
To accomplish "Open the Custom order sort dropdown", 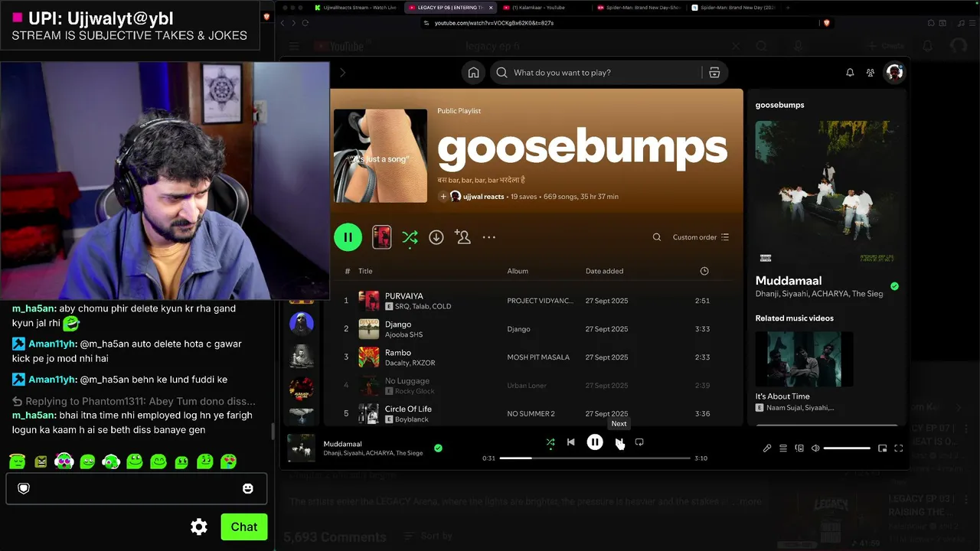I will [701, 237].
